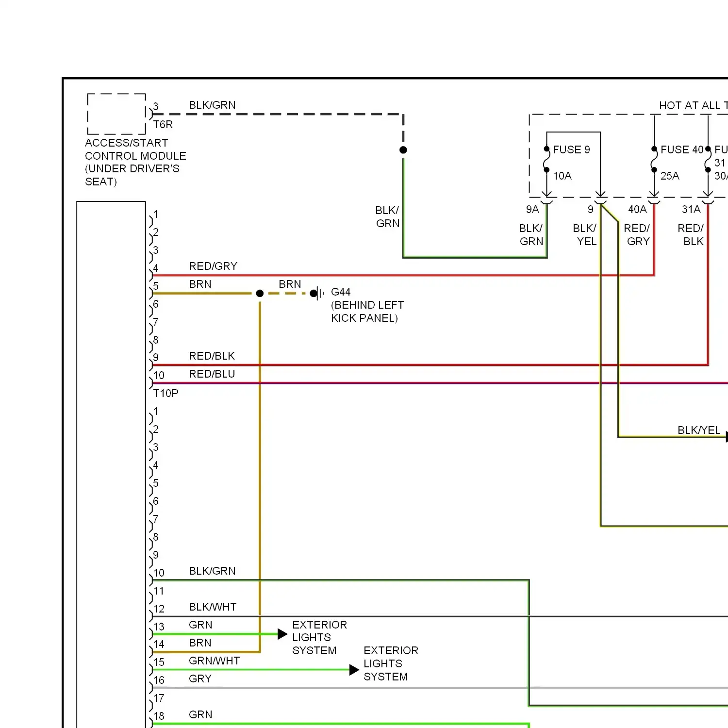This screenshot has height=728, width=728.
Task: Select the T10P connector label
Action: click(x=165, y=393)
